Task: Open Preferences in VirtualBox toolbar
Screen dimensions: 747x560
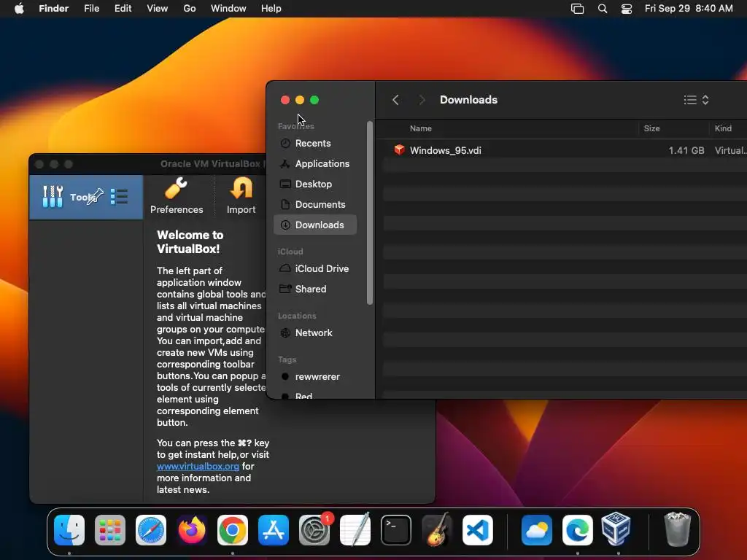Action: point(177,195)
